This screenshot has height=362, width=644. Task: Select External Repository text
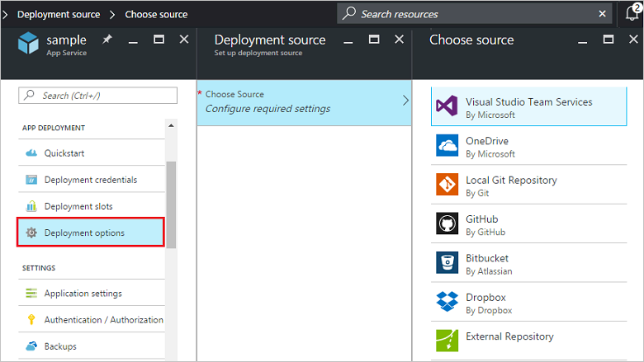509,336
